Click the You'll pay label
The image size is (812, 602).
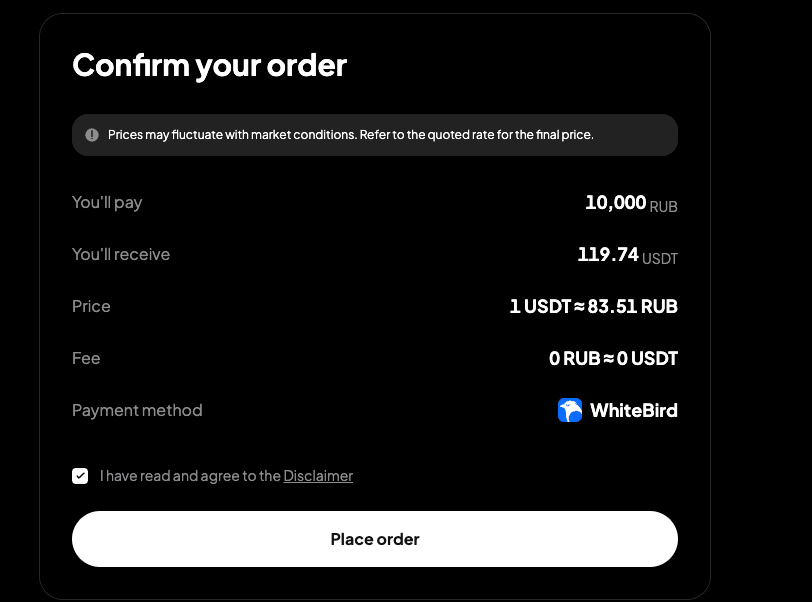107,203
